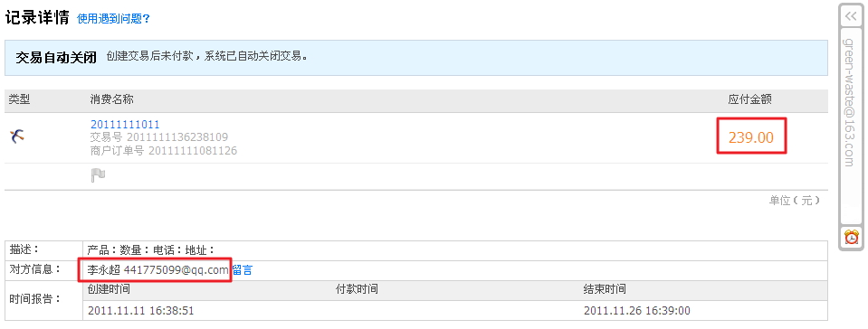Click the alarm clock reminder icon
868x329 pixels.
point(852,237)
